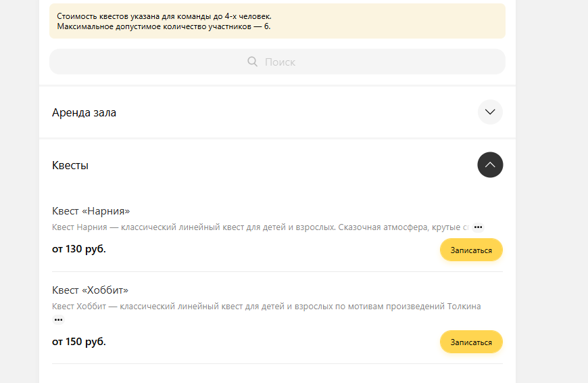Expand Нарния description with the ellipsis icon
Image resolution: width=588 pixels, height=383 pixels.
(478, 227)
